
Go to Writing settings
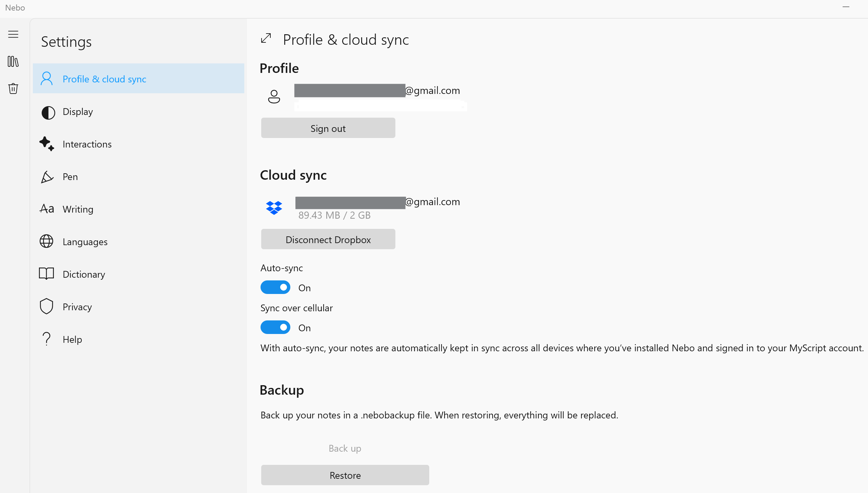[78, 209]
